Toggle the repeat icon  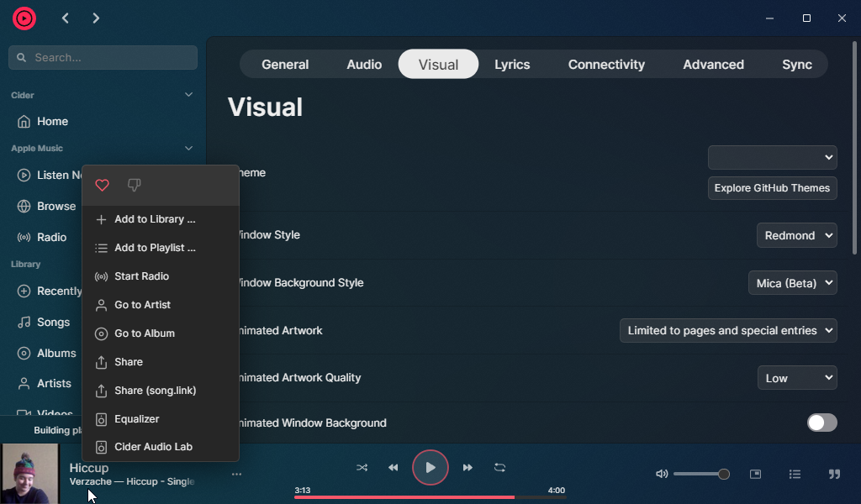click(500, 468)
